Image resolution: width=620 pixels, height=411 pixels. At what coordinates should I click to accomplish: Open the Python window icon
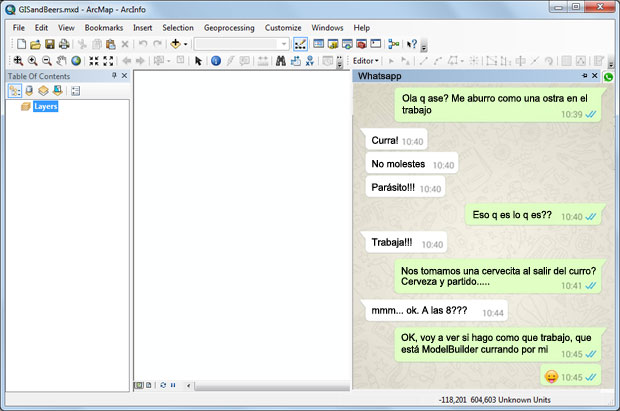[x=376, y=44]
